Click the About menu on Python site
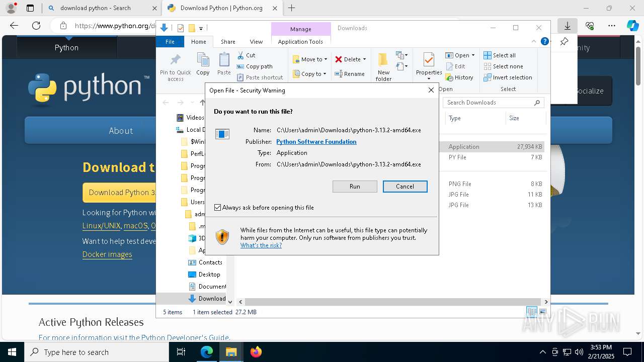Viewport: 644px width, 362px height. point(121,131)
